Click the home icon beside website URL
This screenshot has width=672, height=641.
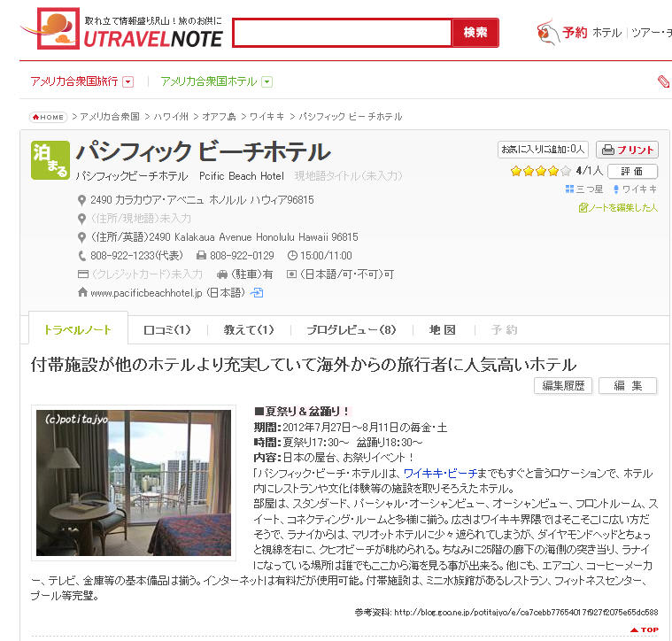[82, 292]
